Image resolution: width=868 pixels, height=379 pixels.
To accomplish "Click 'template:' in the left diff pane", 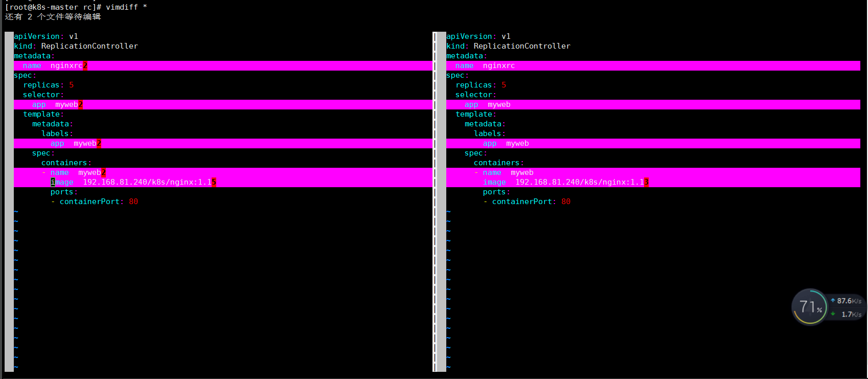I will [43, 114].
